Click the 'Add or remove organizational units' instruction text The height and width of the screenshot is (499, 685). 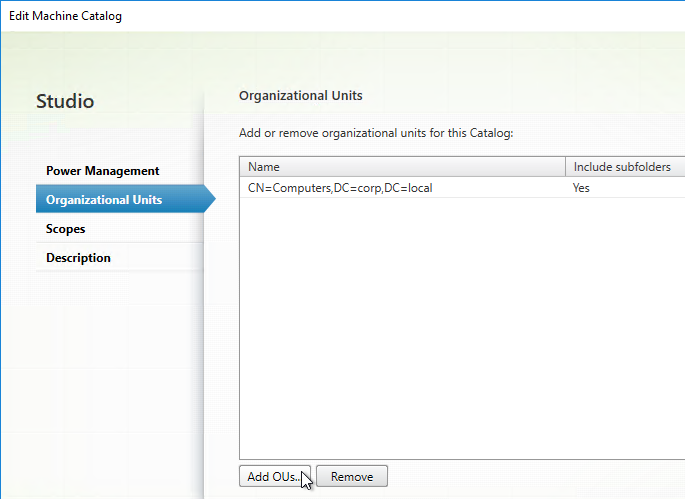[376, 133]
